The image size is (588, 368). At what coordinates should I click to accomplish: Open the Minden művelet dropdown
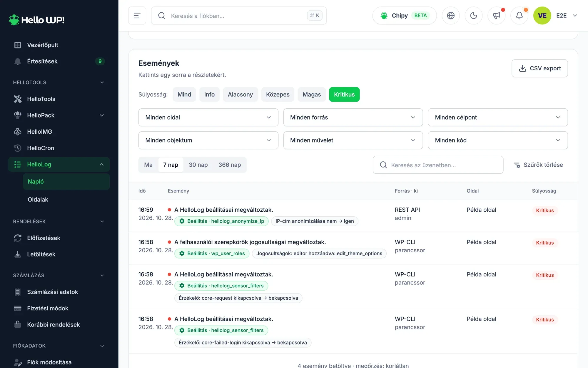pos(353,140)
